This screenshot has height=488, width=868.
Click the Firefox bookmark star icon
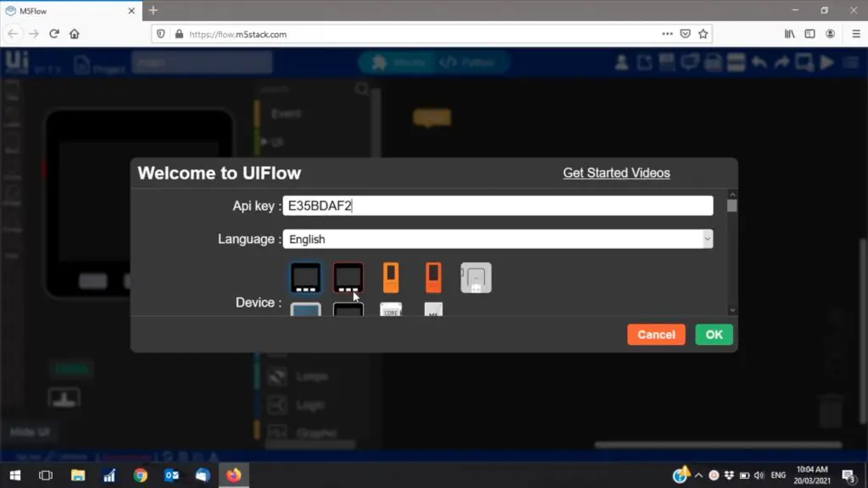703,34
